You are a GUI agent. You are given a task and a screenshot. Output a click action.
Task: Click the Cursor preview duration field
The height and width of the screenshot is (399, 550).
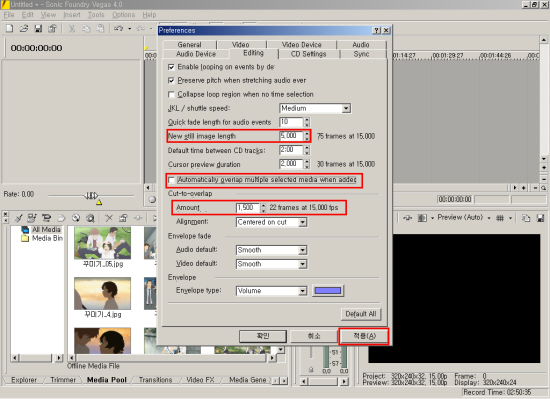tap(291, 164)
